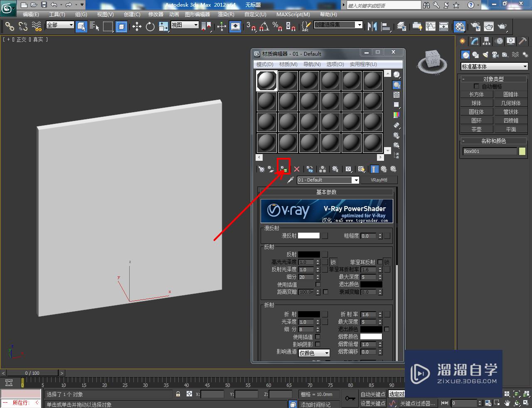Open the MAXScript(M) menu
This screenshot has height=408, width=532.
293,14
